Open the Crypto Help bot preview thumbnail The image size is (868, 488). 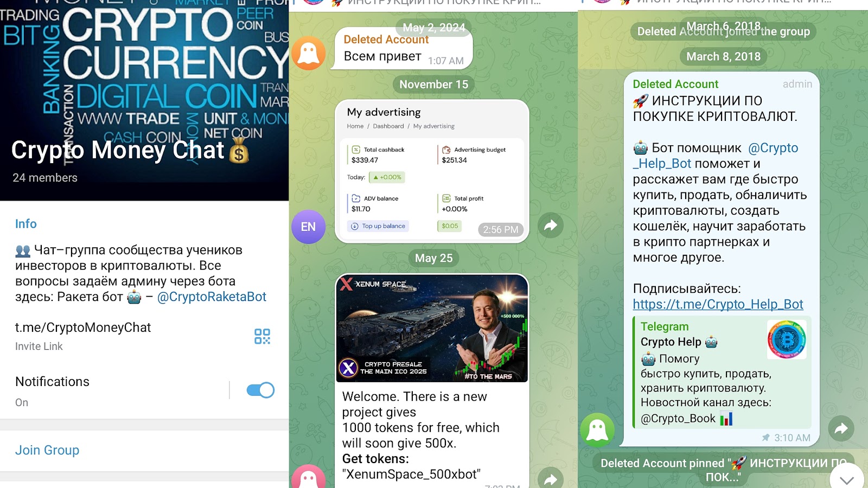[x=787, y=339]
